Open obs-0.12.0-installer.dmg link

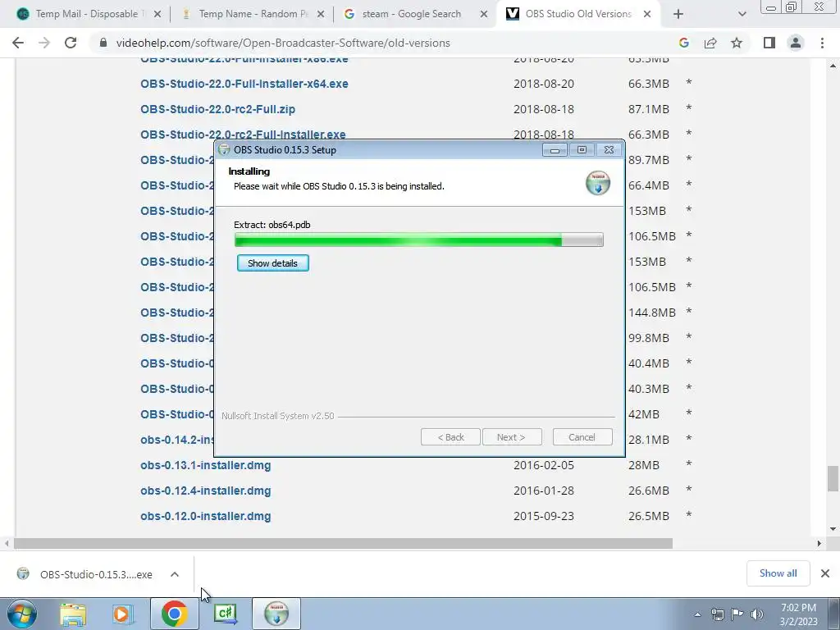pyautogui.click(x=206, y=516)
